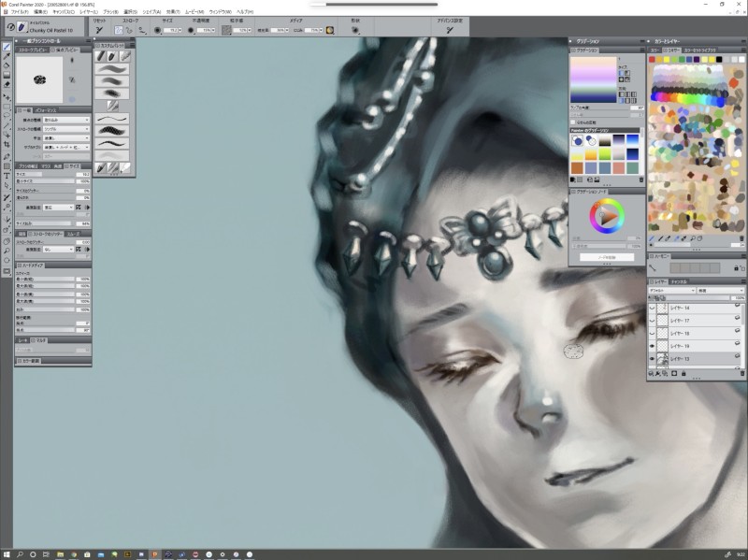Open Gradient panel options menu
748x560 pixels.
tap(641, 50)
